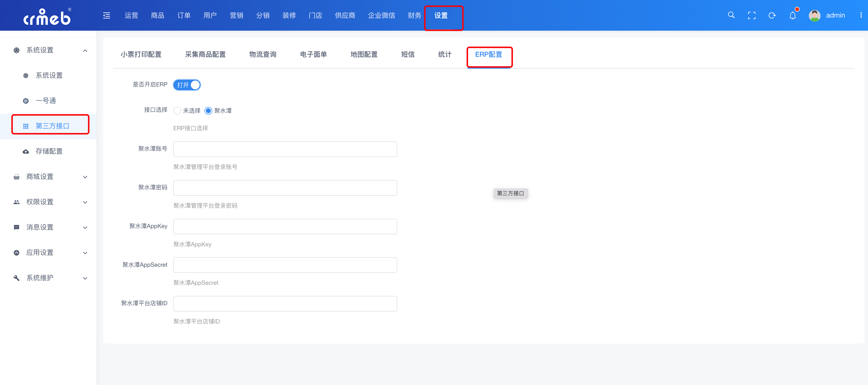Click the grid icon next to 第三方接口
Image resolution: width=868 pixels, height=385 pixels.
coord(26,126)
